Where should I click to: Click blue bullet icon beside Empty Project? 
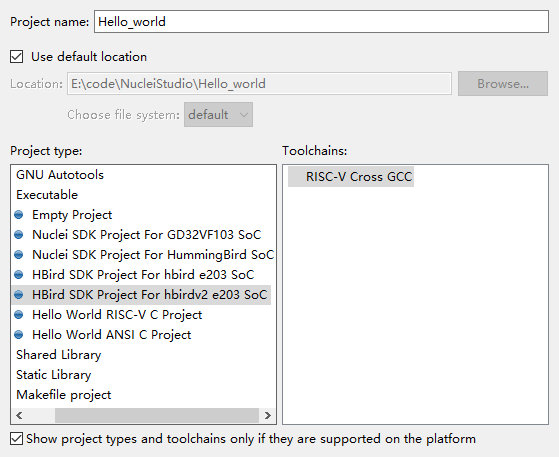(19, 215)
